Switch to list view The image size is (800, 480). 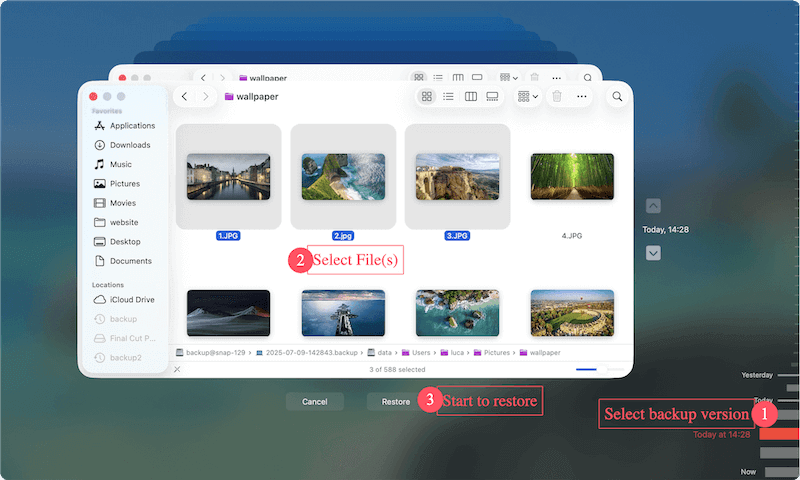(x=449, y=96)
